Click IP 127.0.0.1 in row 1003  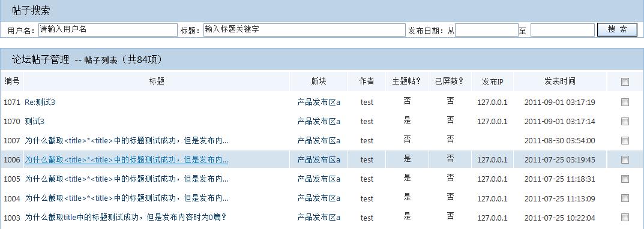click(492, 218)
